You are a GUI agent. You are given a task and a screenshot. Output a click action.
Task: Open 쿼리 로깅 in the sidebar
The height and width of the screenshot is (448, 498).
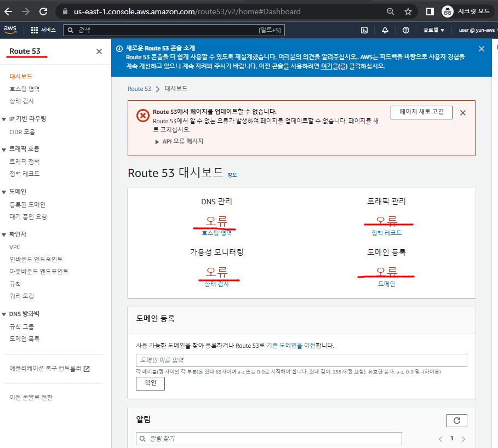point(21,296)
